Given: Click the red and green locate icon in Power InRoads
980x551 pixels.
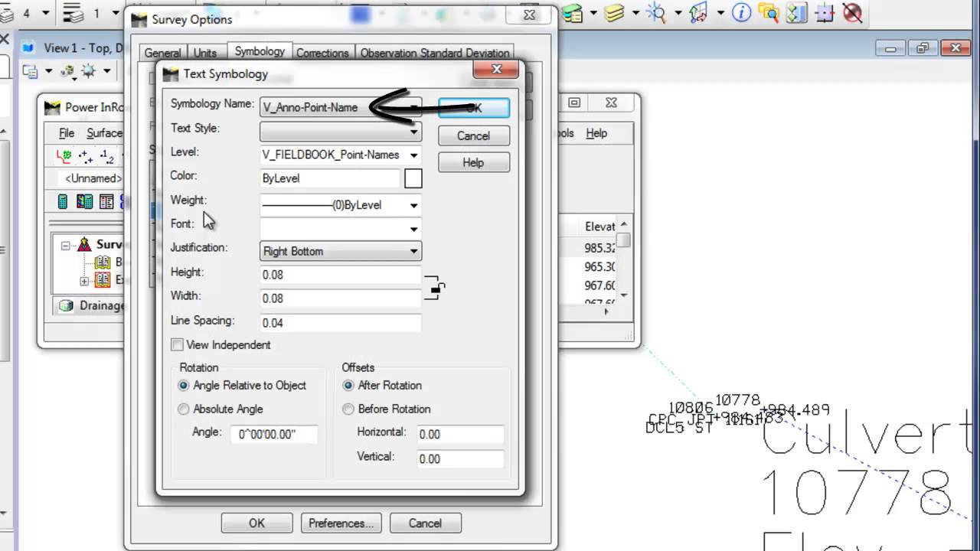Looking at the screenshot, I should 64,156.
